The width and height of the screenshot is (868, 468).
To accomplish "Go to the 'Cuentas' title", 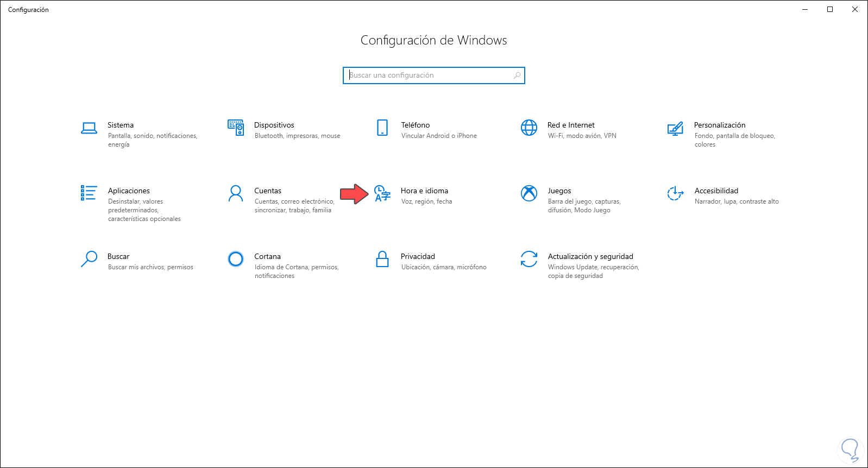I will pyautogui.click(x=268, y=191).
